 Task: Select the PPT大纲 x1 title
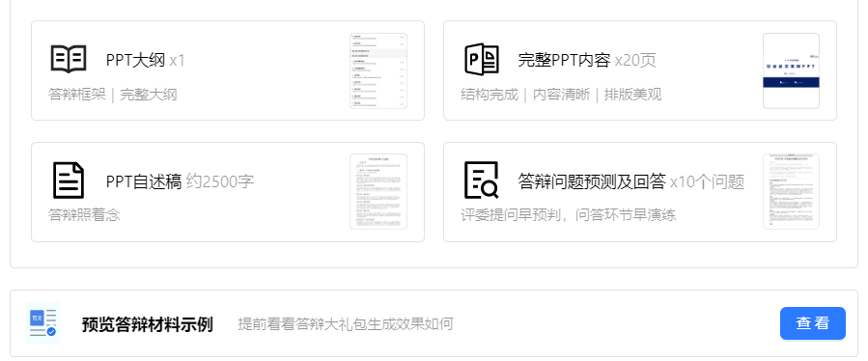146,60
